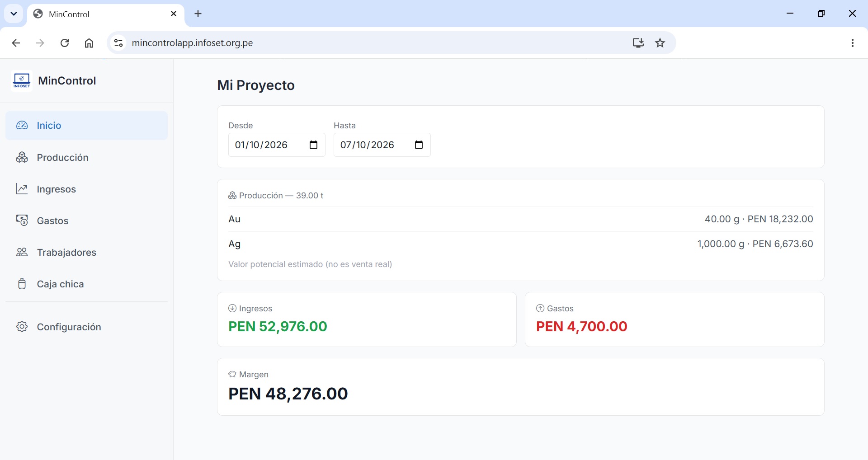Click the Caja chica jar icon

pos(22,284)
